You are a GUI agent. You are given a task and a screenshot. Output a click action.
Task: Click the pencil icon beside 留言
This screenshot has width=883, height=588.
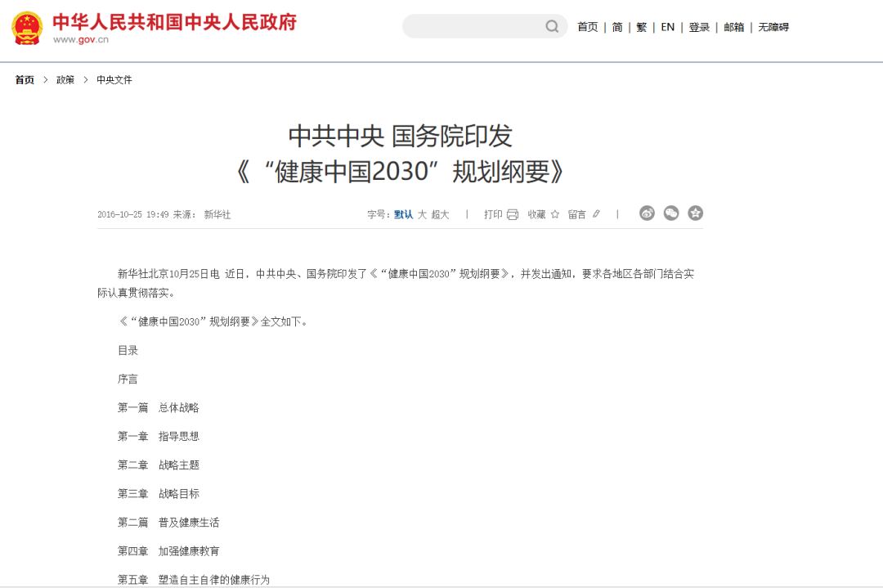point(596,214)
